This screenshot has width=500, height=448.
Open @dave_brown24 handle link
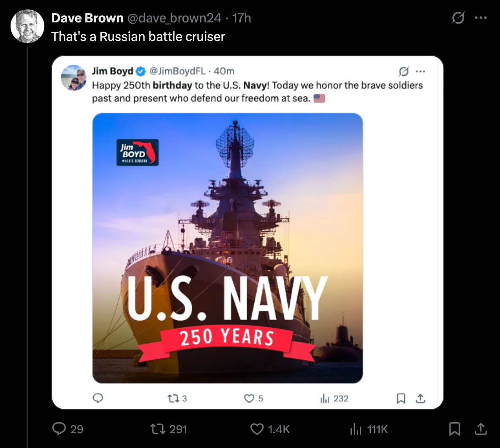click(174, 18)
